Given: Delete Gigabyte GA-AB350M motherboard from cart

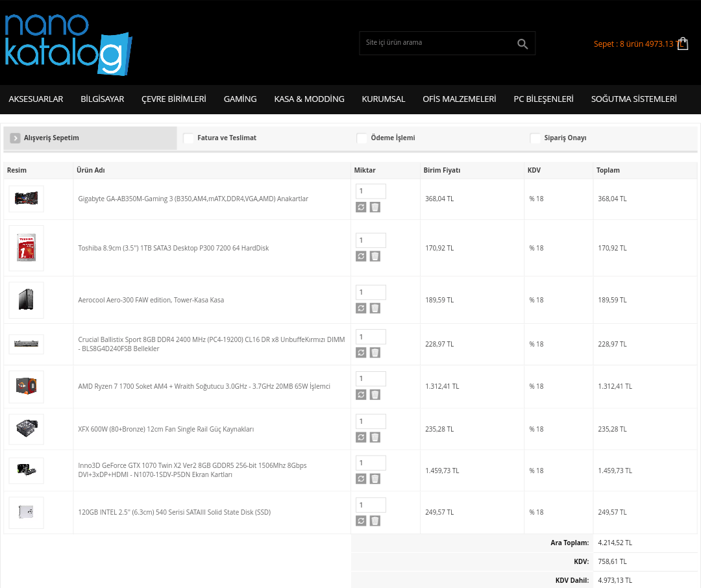Looking at the screenshot, I should click(x=375, y=207).
